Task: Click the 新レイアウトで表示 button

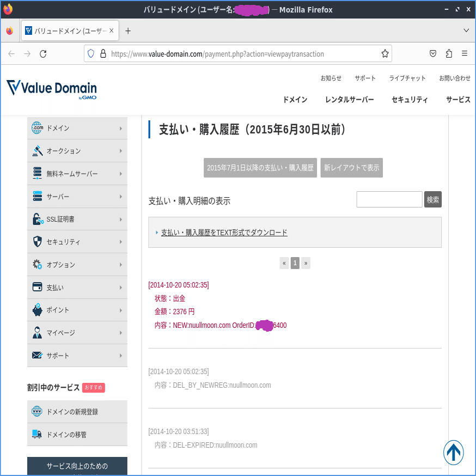Action: [351, 168]
